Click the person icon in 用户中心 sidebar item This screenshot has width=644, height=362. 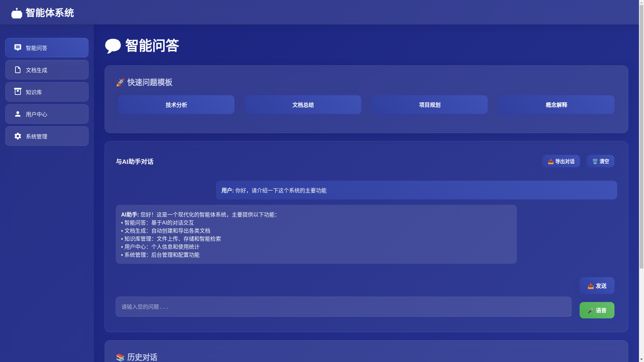click(x=18, y=114)
